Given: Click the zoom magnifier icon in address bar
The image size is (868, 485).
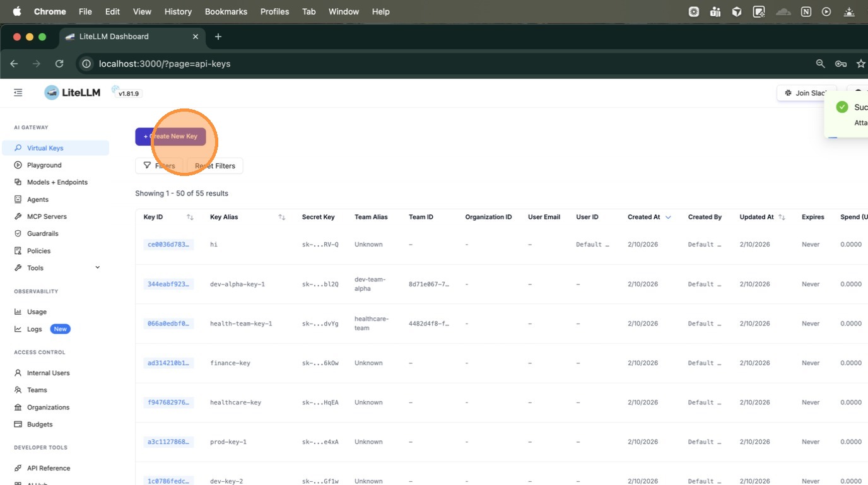Looking at the screenshot, I should tap(820, 64).
